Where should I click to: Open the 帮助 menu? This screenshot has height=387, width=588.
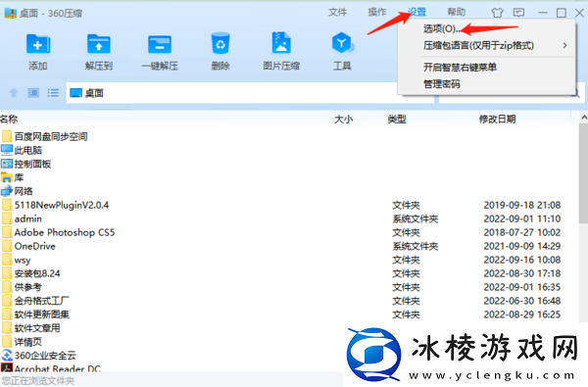(456, 12)
